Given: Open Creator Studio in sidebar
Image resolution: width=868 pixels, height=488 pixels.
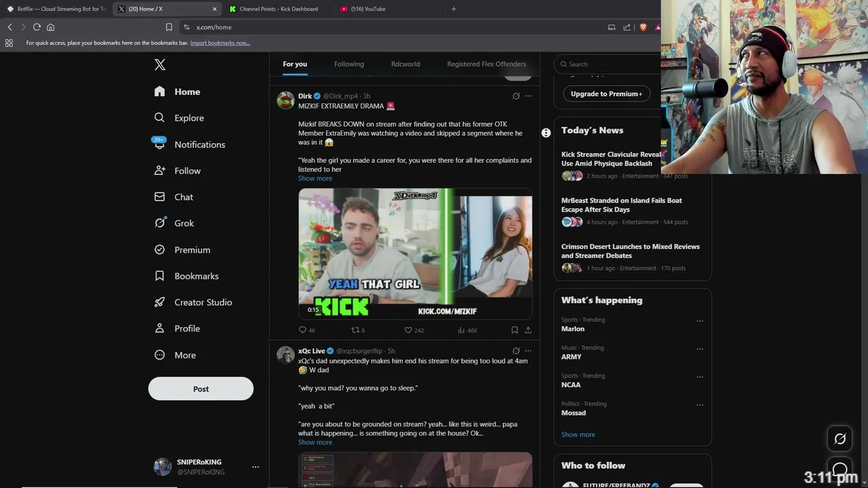Looking at the screenshot, I should click(193, 302).
